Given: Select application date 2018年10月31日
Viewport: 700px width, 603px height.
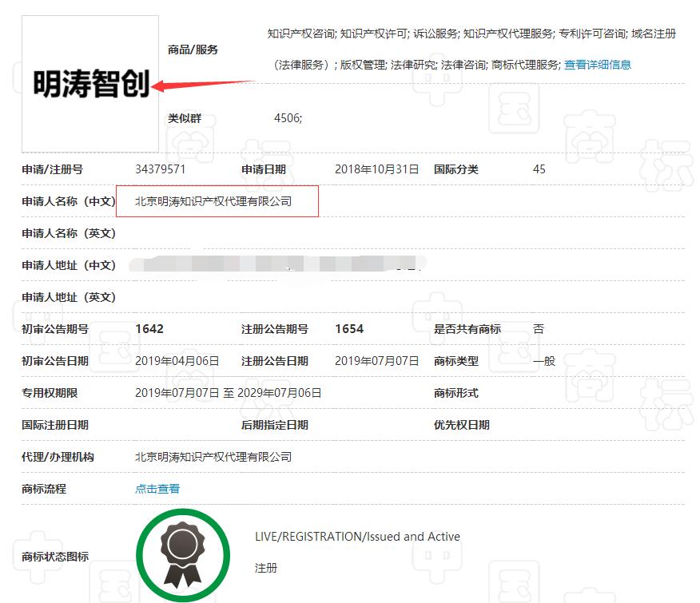Looking at the screenshot, I should [377, 169].
